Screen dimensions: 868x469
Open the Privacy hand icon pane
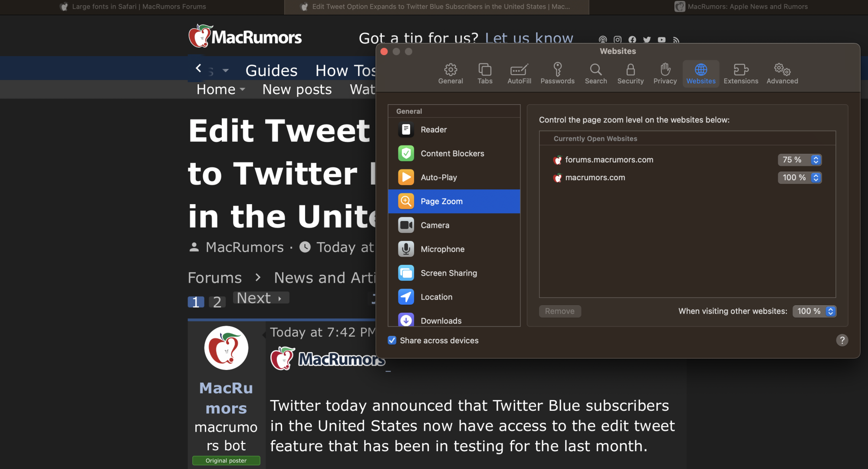click(665, 73)
